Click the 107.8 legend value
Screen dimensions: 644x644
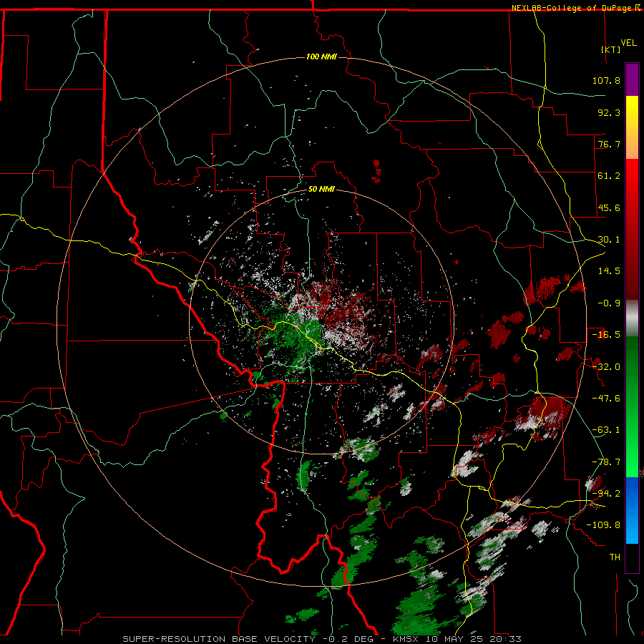(x=606, y=80)
